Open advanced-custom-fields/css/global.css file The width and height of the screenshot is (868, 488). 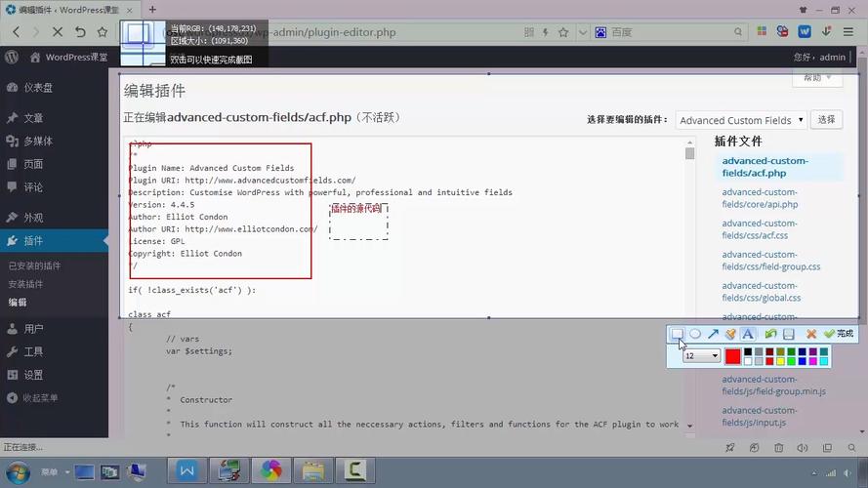tap(762, 292)
